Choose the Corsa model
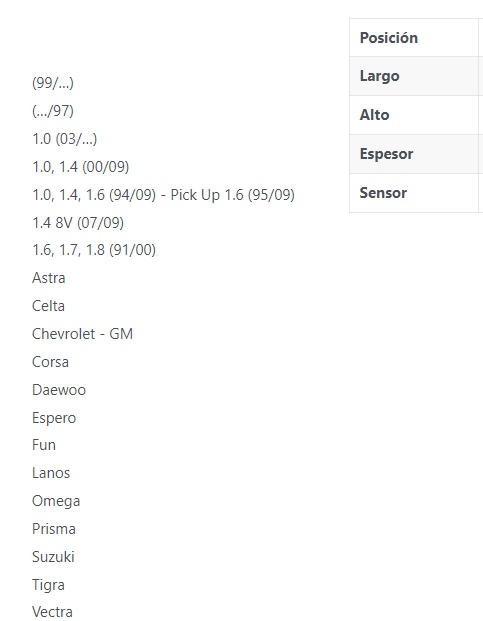 click(x=50, y=362)
